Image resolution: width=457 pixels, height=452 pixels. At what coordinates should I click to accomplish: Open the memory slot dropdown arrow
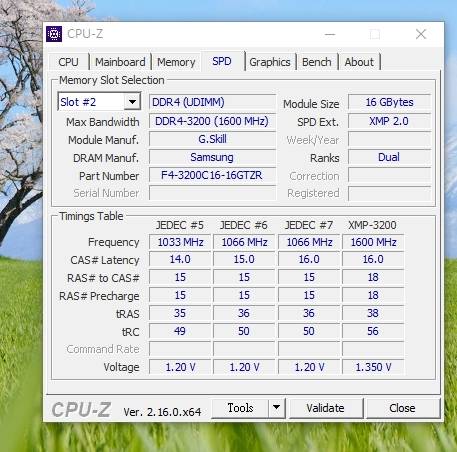132,102
